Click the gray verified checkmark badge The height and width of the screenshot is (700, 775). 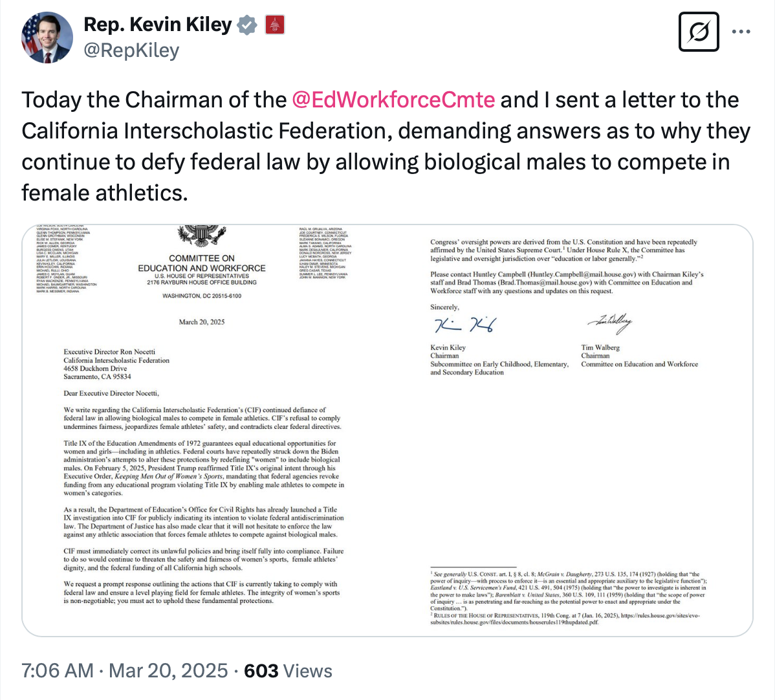coord(246,25)
